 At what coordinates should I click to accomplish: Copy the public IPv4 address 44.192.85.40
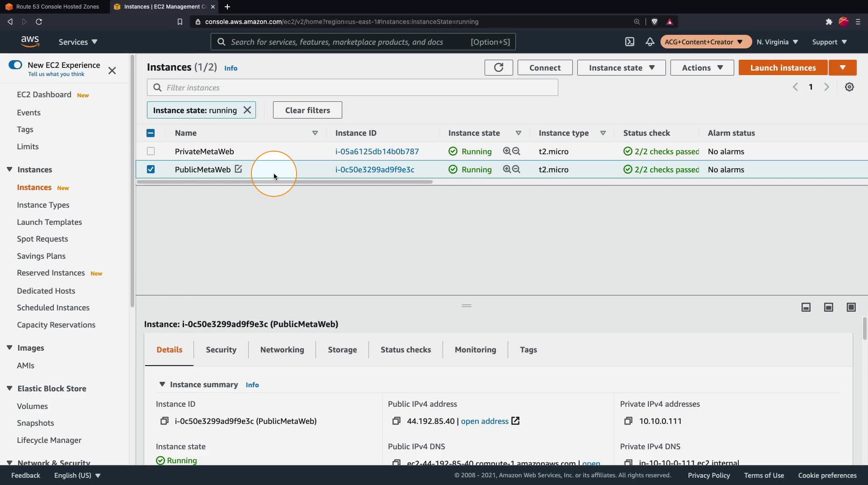point(396,421)
